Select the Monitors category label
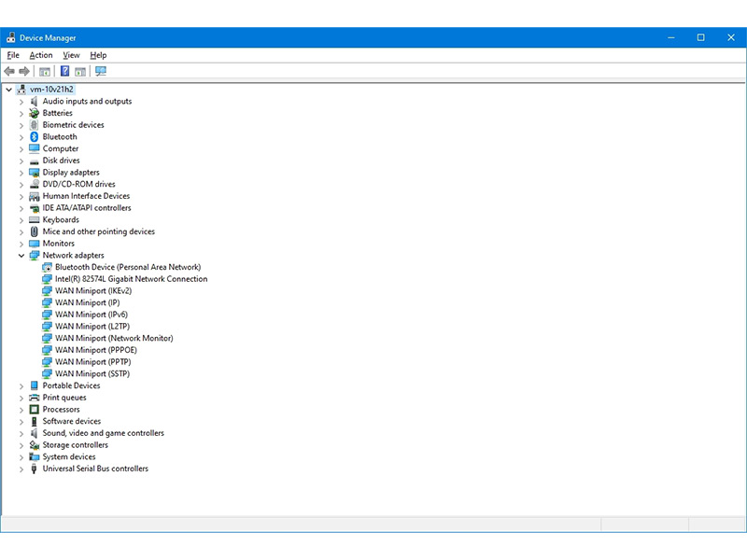 point(59,244)
